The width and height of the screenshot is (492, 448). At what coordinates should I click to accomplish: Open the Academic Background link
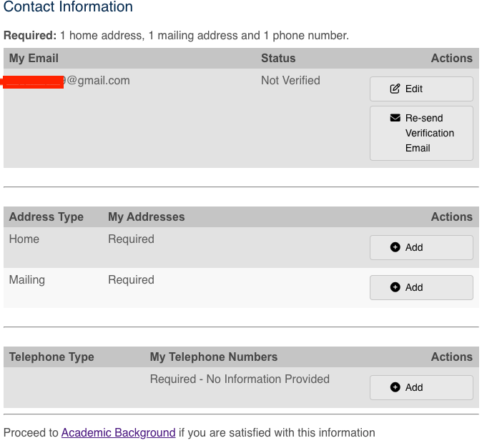click(118, 432)
